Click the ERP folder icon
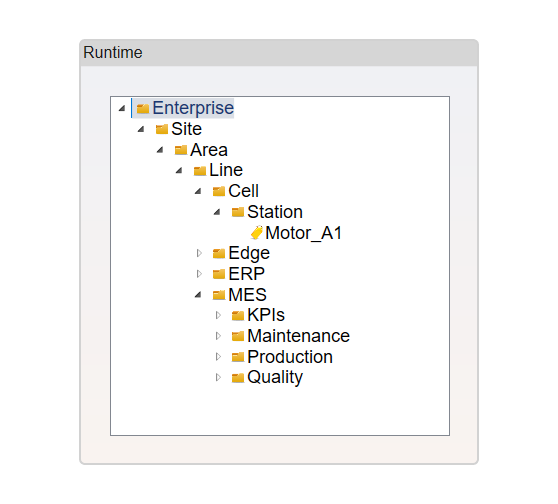This screenshot has width=558, height=504. point(219,274)
